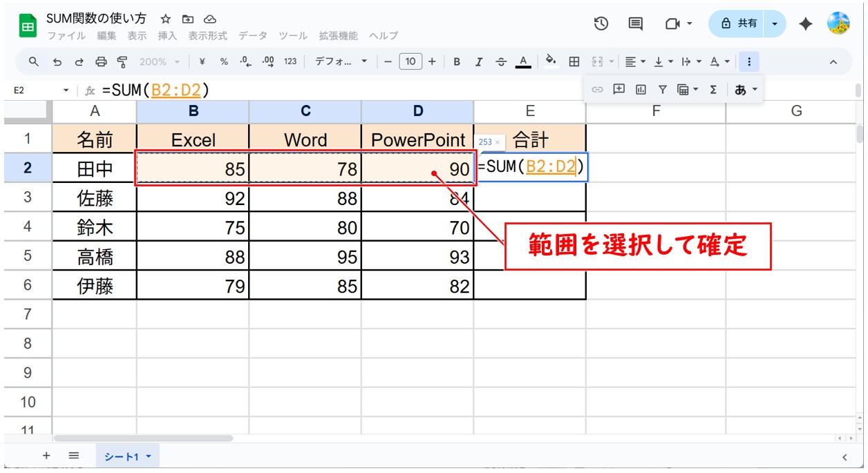Click the 共有 share button
This screenshot has width=868, height=473.
click(739, 23)
